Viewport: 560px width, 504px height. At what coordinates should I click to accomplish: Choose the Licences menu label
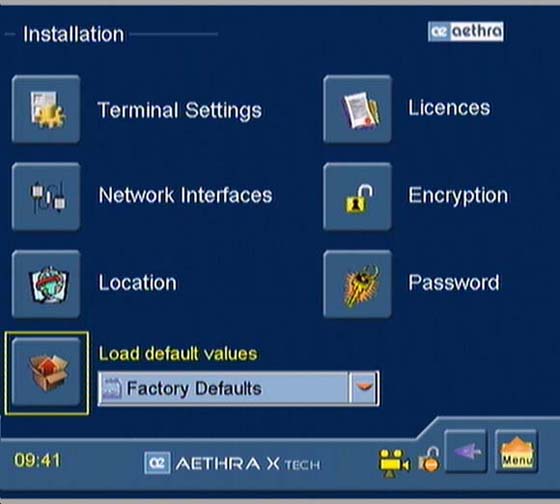(x=449, y=108)
